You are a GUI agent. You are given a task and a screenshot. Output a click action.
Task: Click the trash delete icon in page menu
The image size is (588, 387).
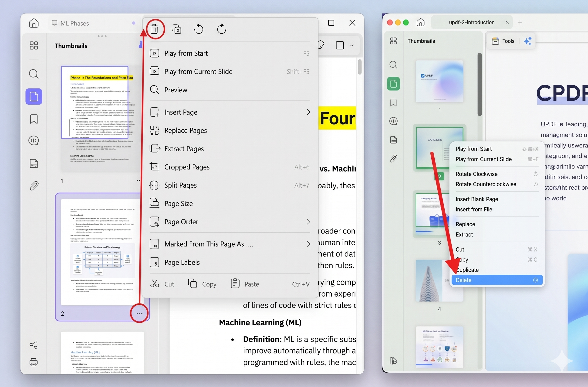[x=154, y=29]
